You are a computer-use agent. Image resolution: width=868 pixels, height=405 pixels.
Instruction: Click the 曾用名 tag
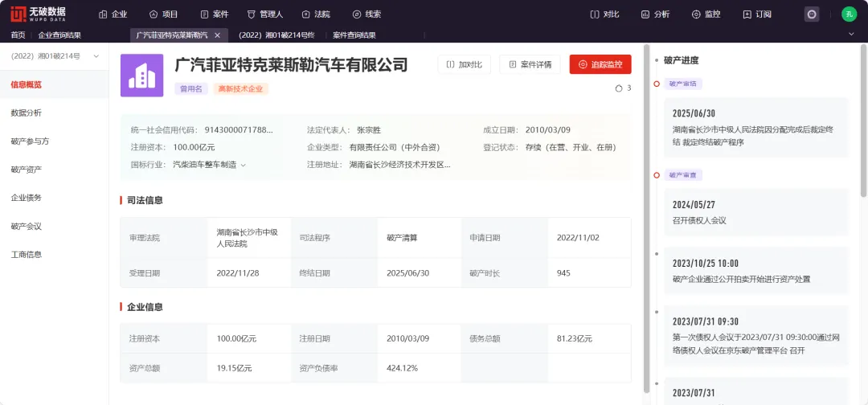pos(191,88)
